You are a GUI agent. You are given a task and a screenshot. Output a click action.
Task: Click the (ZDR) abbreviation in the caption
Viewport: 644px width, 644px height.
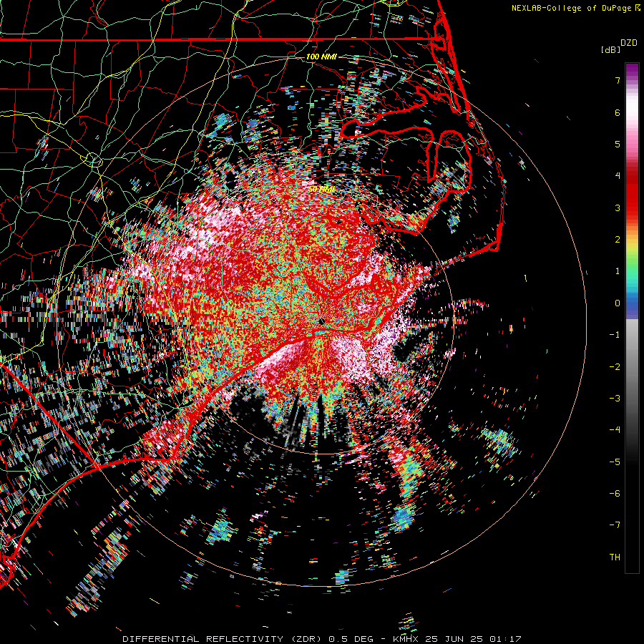coord(307,639)
